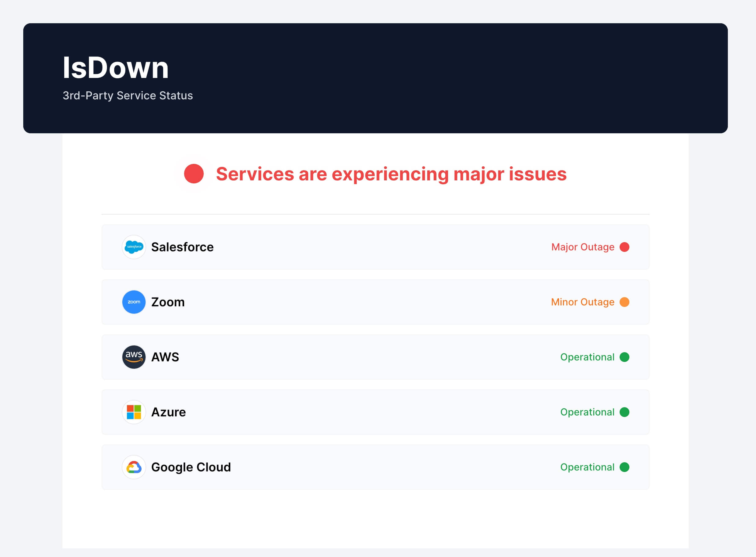
Task: Click the Zoom app icon
Action: (134, 302)
